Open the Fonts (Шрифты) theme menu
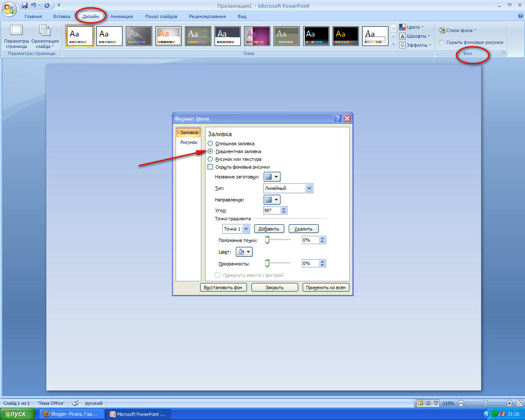525x420 pixels. pos(414,36)
